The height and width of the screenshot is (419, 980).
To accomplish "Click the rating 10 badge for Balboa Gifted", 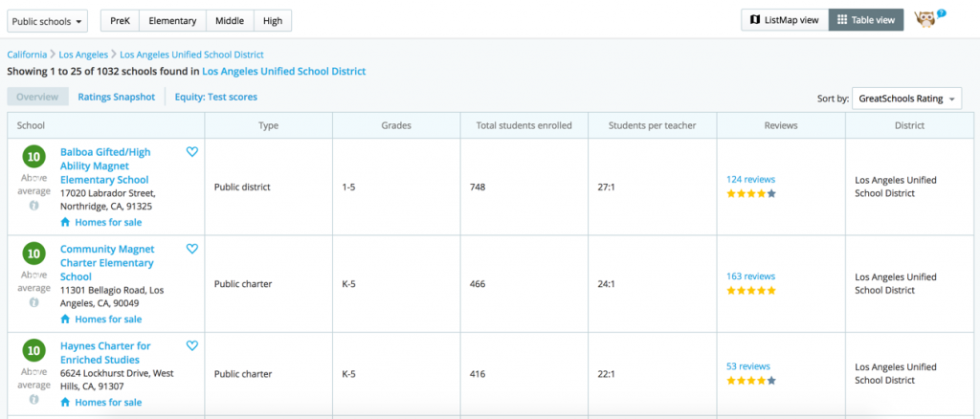I will [x=33, y=157].
